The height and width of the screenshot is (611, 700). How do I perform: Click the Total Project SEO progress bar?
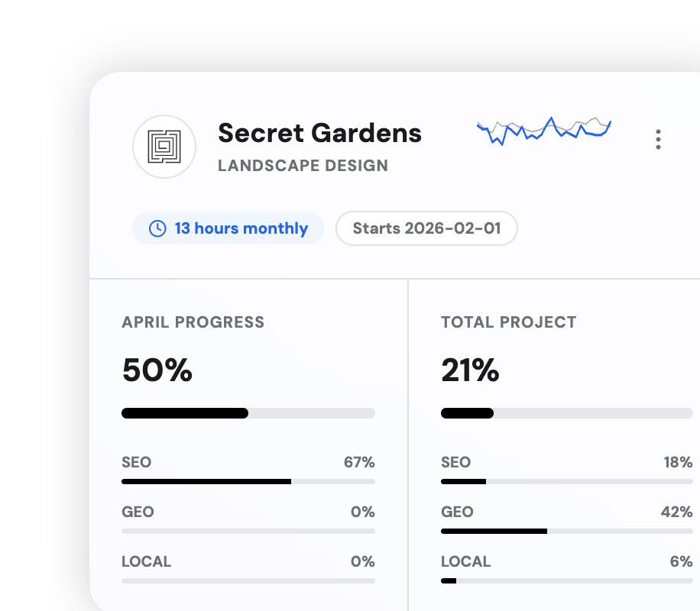566,482
